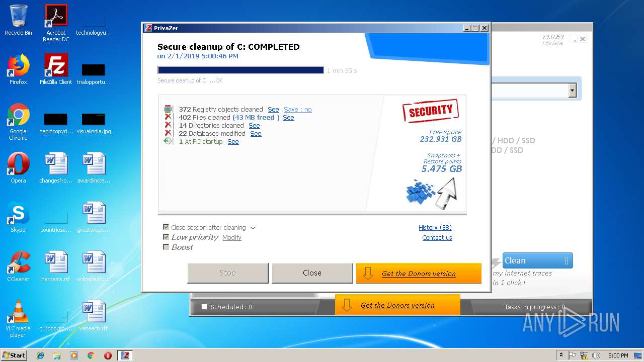Select the vabeach.rtf document icon
644x362 pixels.
94,316
